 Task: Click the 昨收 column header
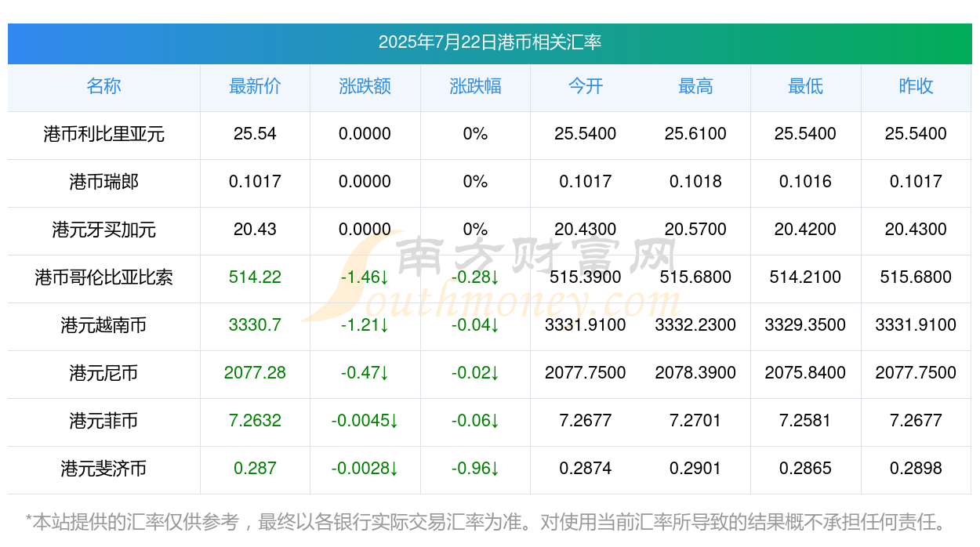point(916,86)
